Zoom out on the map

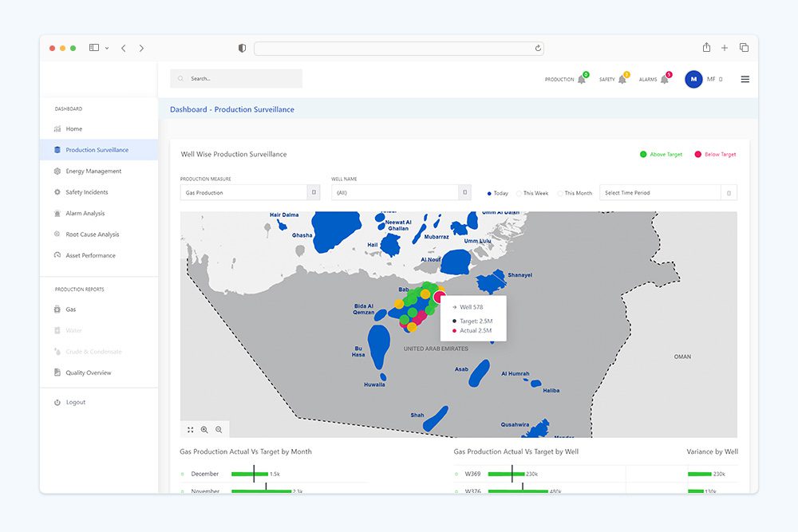219,430
